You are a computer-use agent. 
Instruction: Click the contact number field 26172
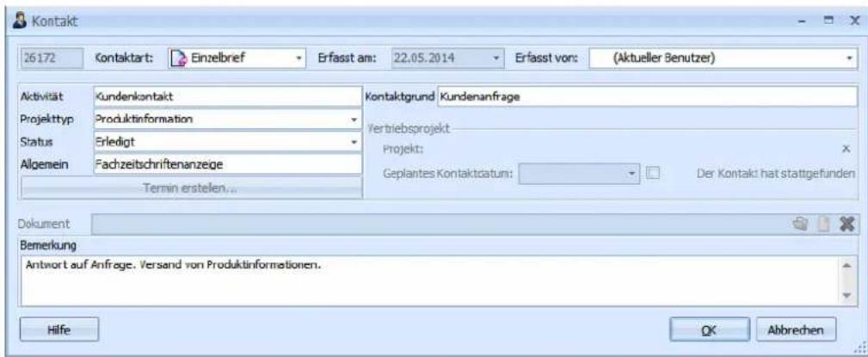pyautogui.click(x=51, y=58)
